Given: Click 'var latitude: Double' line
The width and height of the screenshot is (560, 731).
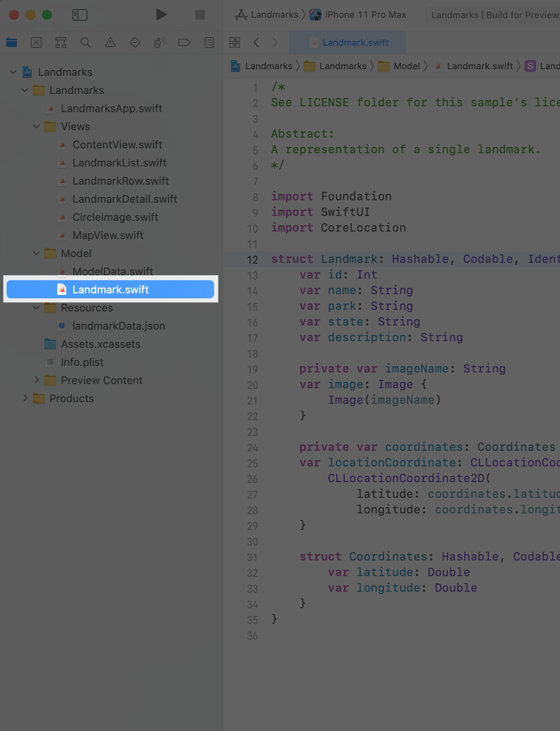Looking at the screenshot, I should pos(399,572).
